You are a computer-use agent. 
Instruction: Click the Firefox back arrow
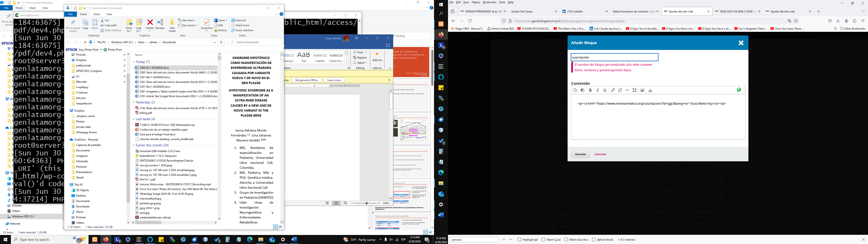[453, 21]
